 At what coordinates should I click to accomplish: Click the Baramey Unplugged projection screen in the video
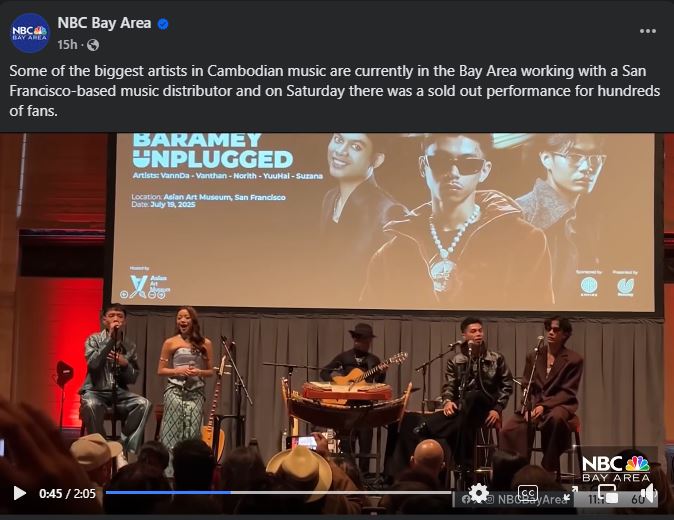(383, 221)
